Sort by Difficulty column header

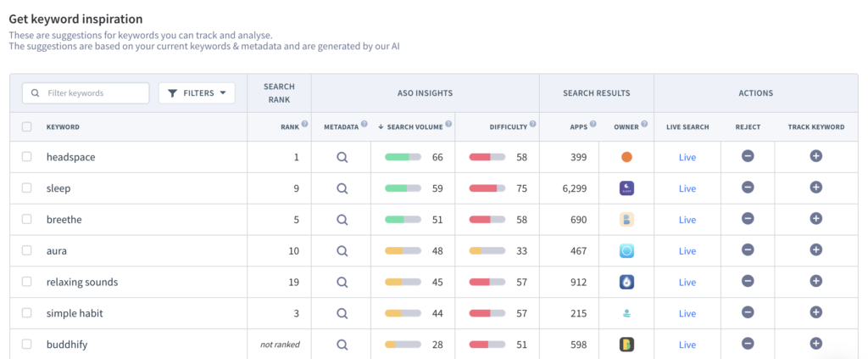tap(509, 126)
